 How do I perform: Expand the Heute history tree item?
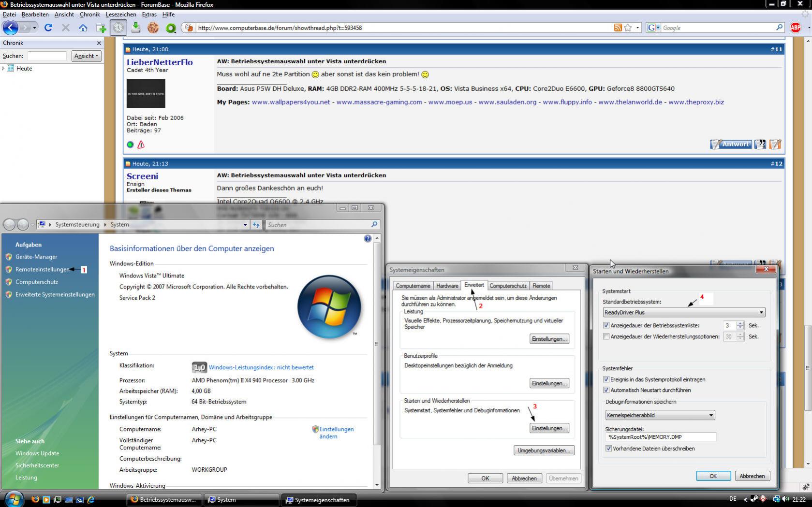click(x=3, y=68)
